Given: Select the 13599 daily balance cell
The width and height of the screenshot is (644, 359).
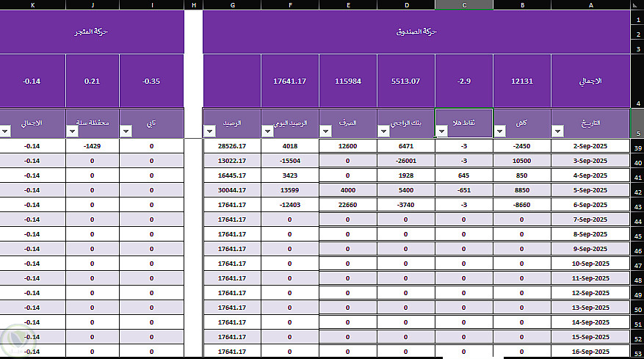Looking at the screenshot, I should [x=290, y=190].
